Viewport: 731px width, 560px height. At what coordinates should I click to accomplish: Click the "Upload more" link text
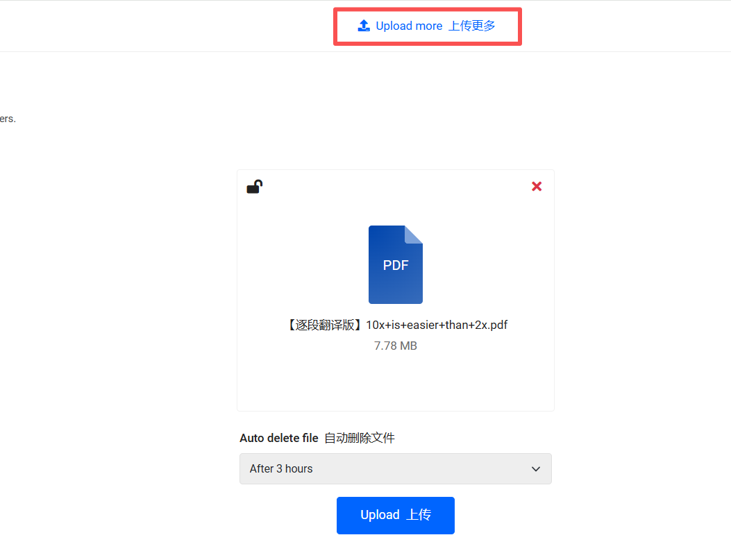pos(409,26)
